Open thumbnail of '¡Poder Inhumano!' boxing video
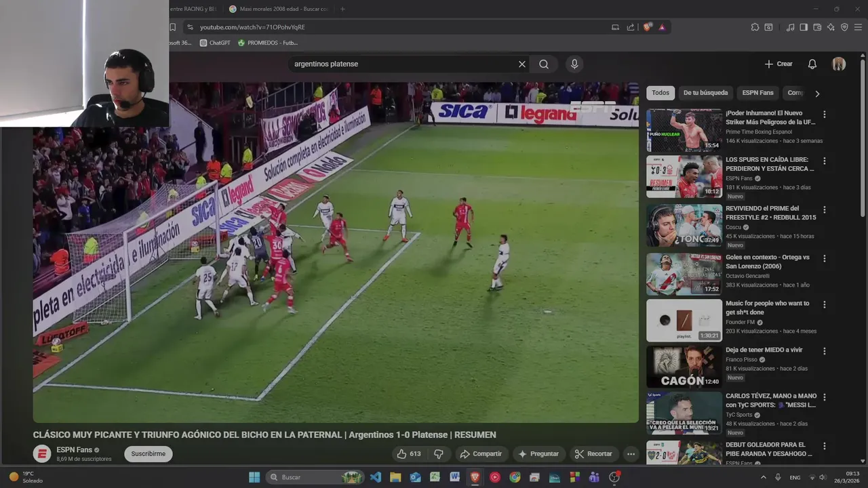Screen dimensions: 868x488 click(x=684, y=130)
